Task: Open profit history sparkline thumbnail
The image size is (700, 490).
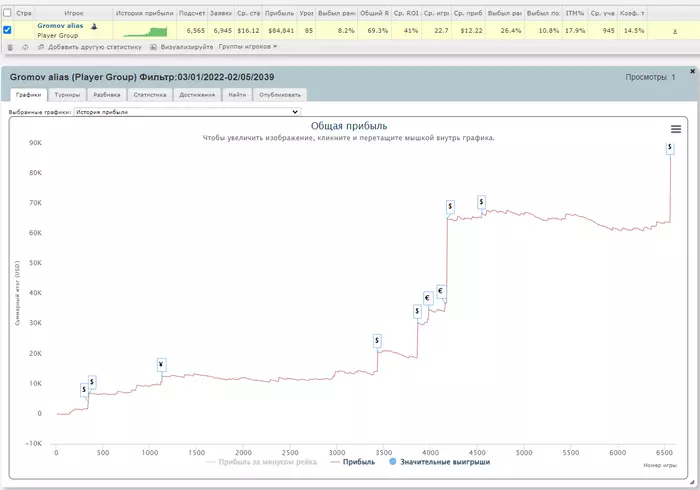Action: point(145,31)
